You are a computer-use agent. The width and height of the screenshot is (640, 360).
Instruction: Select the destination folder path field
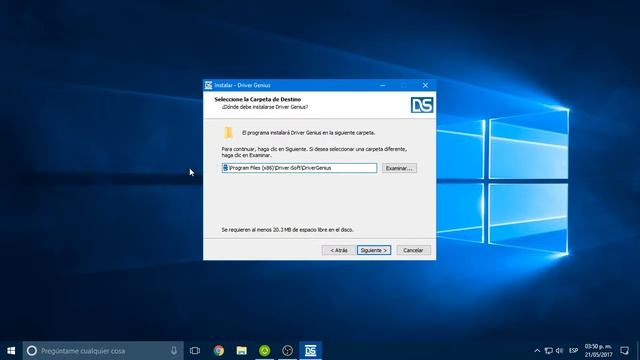(x=299, y=168)
